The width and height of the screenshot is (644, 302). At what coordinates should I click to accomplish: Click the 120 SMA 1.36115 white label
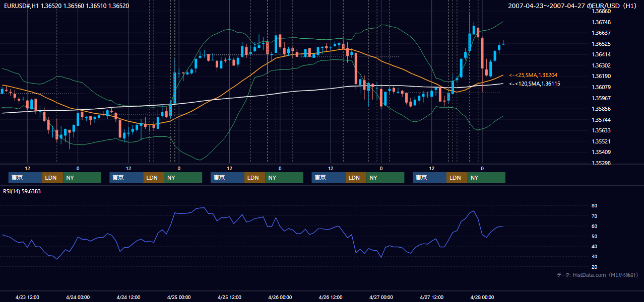pos(535,84)
